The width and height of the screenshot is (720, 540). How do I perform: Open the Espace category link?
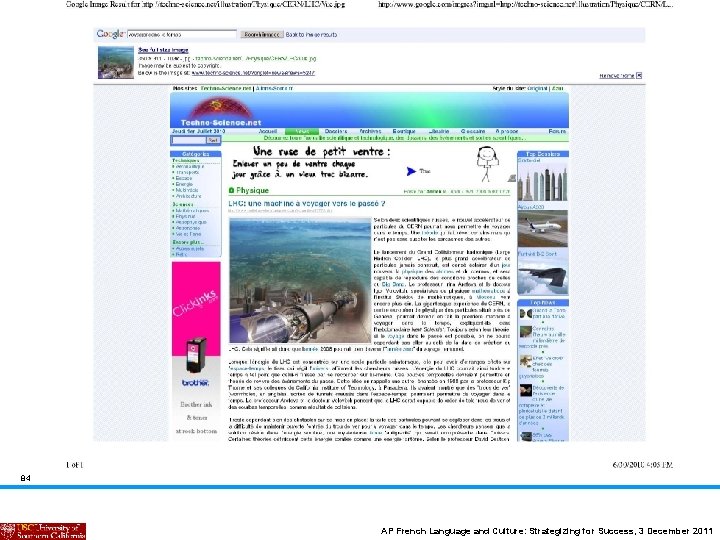(184, 178)
